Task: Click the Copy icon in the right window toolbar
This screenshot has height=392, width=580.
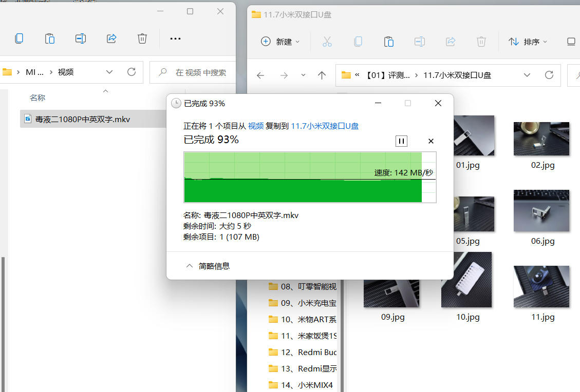Action: [x=358, y=42]
